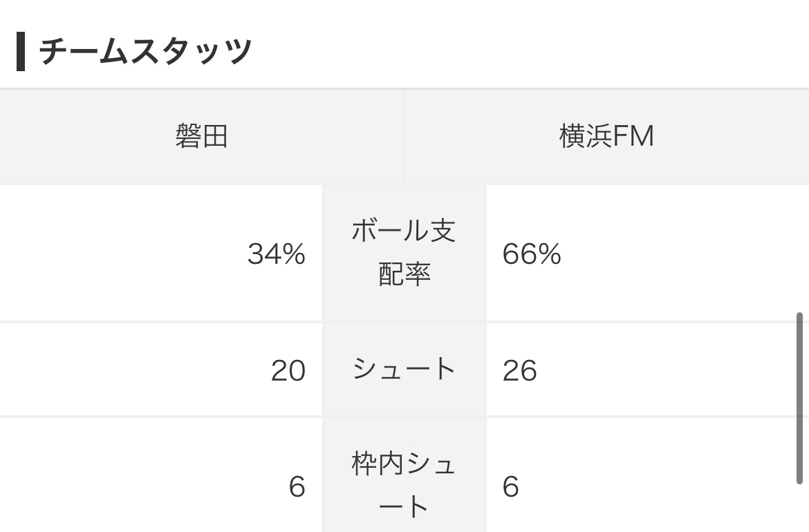Tap the シュート stat label

[x=404, y=370]
